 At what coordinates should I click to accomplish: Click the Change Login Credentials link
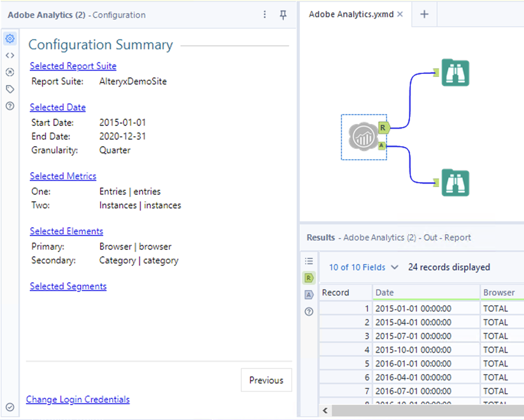[78, 399]
